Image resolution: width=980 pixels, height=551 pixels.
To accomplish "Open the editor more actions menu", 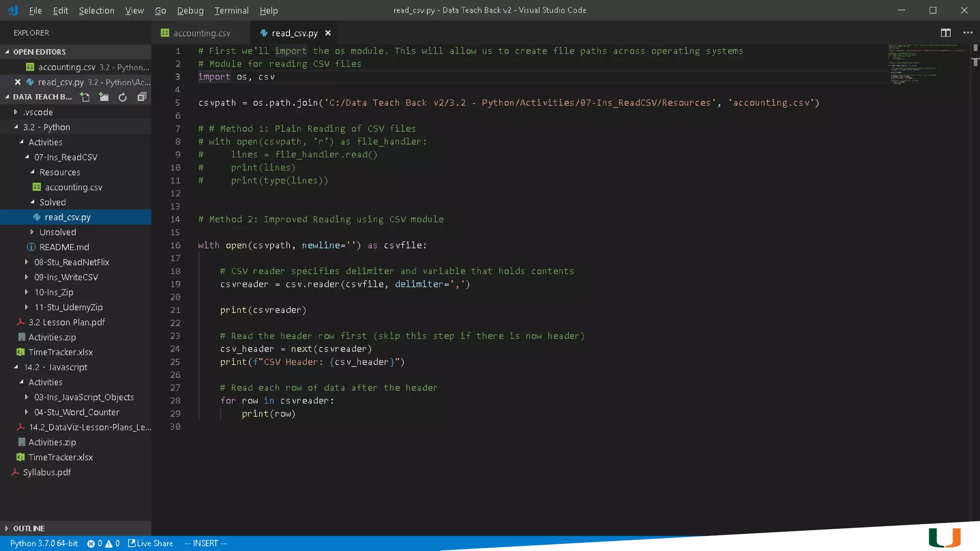I will 968,33.
